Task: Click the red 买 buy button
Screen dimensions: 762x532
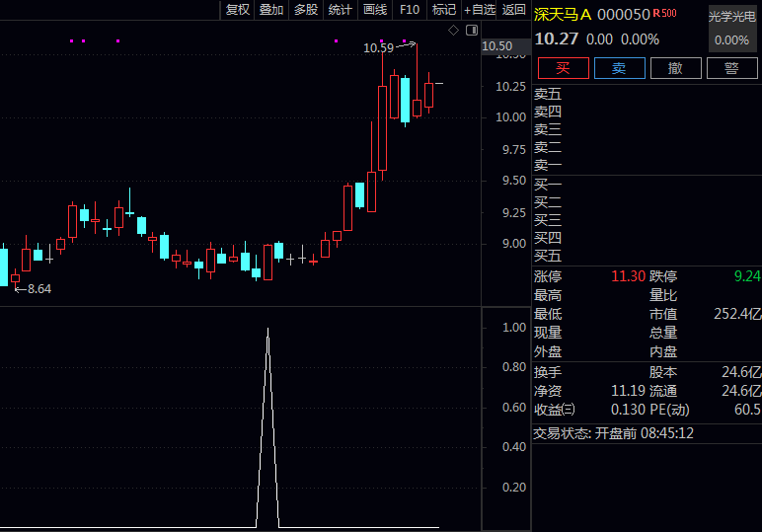Action: tap(564, 68)
